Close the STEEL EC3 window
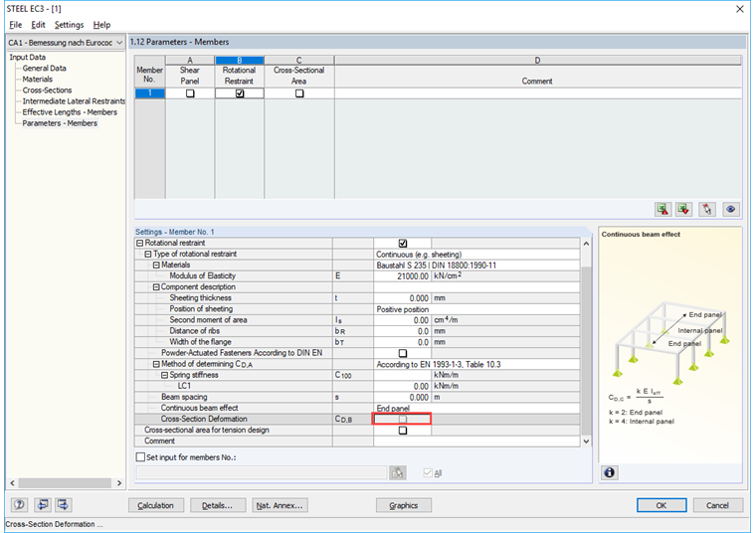 (740, 9)
